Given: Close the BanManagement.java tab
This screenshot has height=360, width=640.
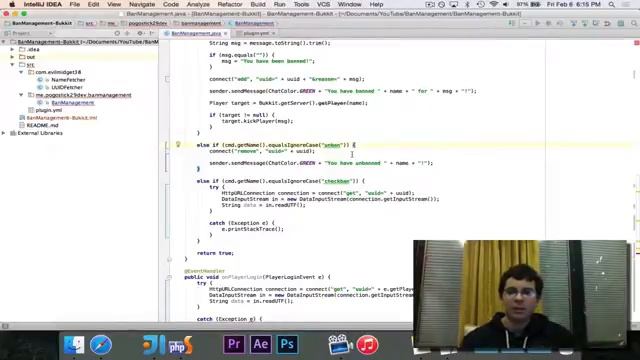Looking at the screenshot, I should tap(225, 33).
